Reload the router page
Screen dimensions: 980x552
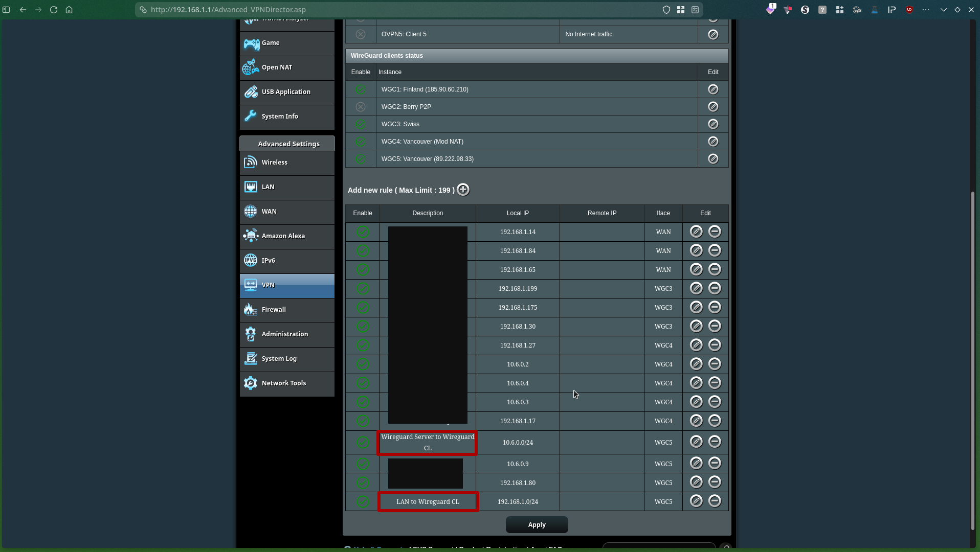point(54,10)
